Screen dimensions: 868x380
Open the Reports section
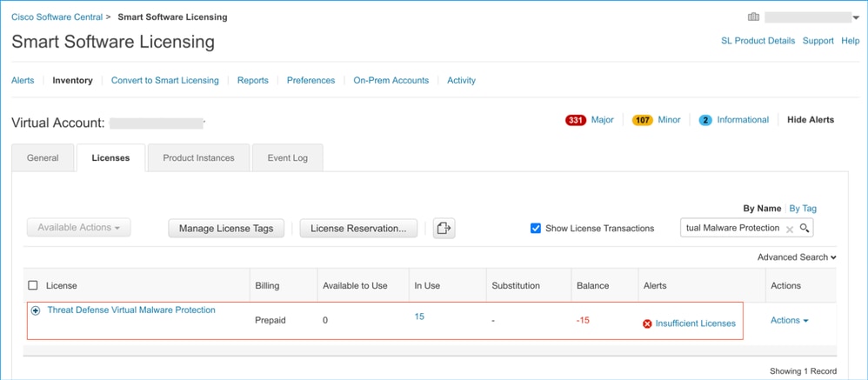click(x=253, y=80)
